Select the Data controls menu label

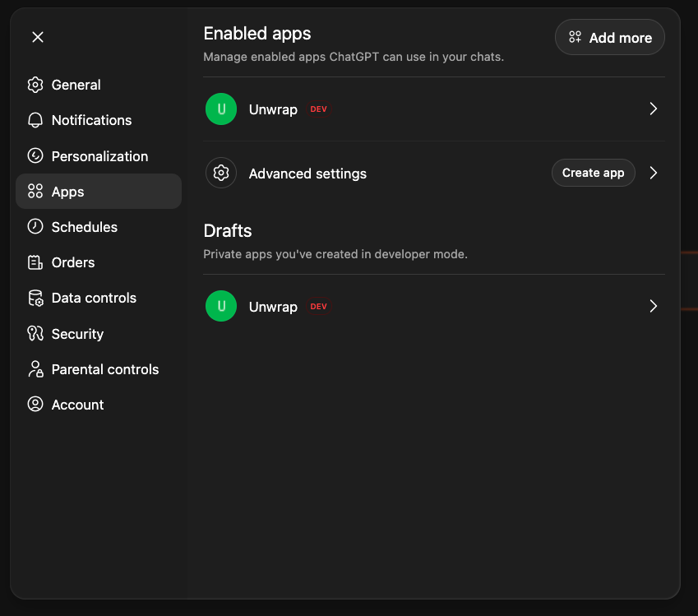coord(94,298)
